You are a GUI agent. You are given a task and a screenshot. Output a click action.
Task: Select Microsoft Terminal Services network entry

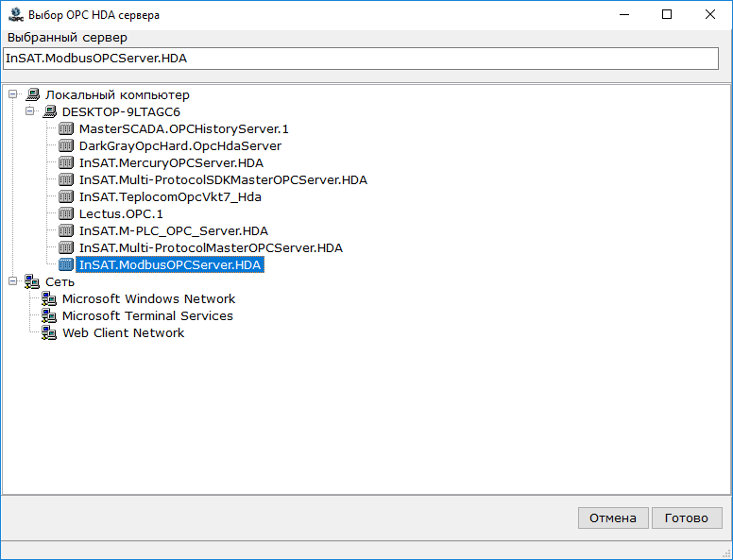click(x=147, y=316)
